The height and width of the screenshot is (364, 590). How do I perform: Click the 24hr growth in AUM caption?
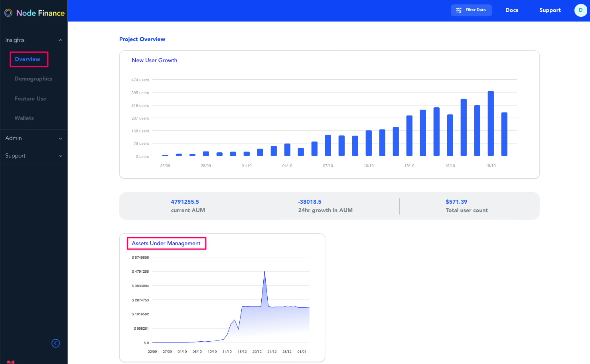tap(325, 210)
